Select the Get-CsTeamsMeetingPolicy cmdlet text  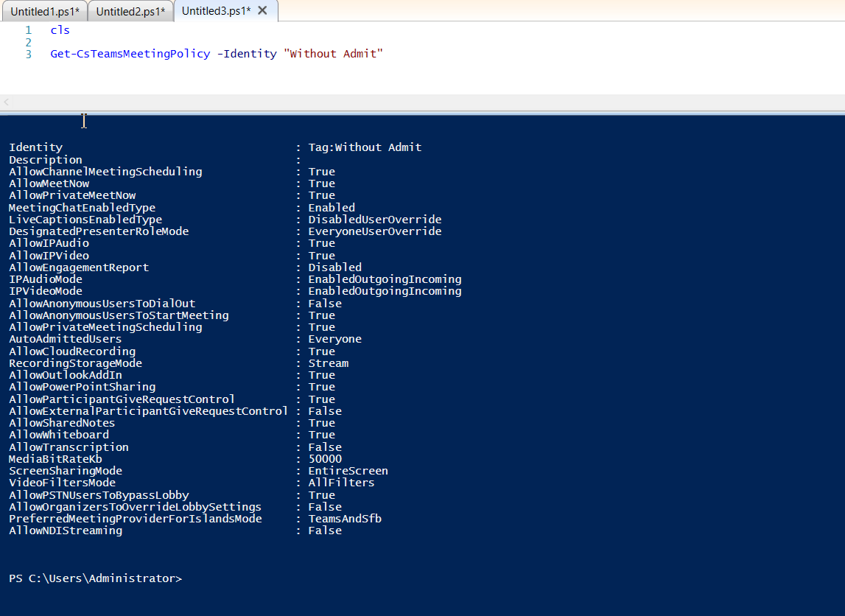[129, 53]
